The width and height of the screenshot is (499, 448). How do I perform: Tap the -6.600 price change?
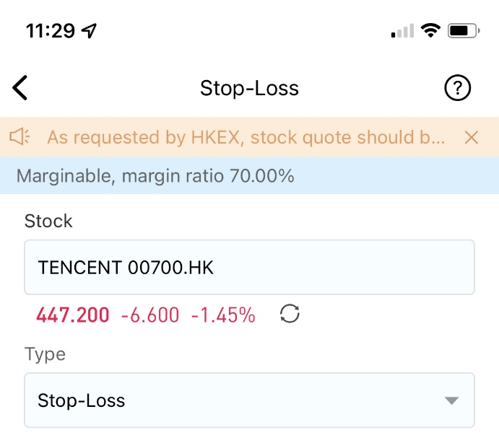150,315
